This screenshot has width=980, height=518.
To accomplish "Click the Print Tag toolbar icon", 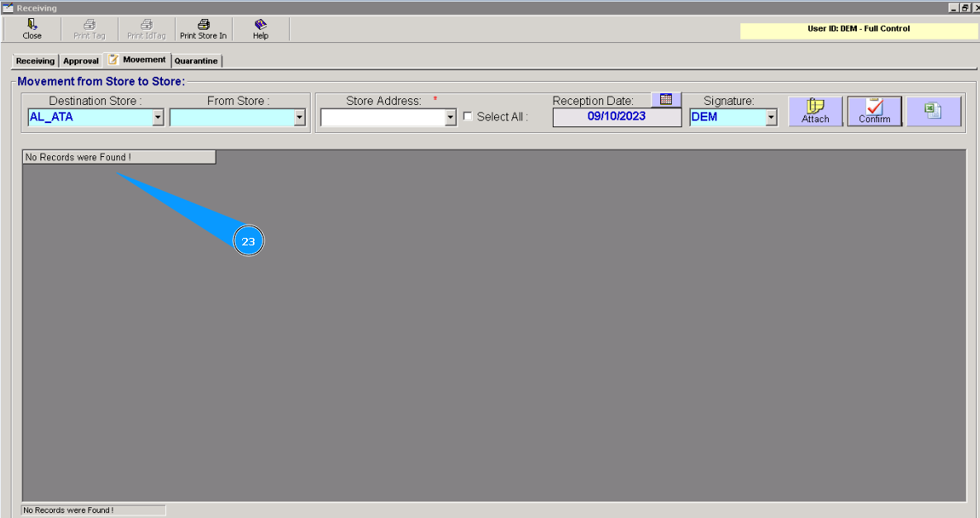I will 89,29.
